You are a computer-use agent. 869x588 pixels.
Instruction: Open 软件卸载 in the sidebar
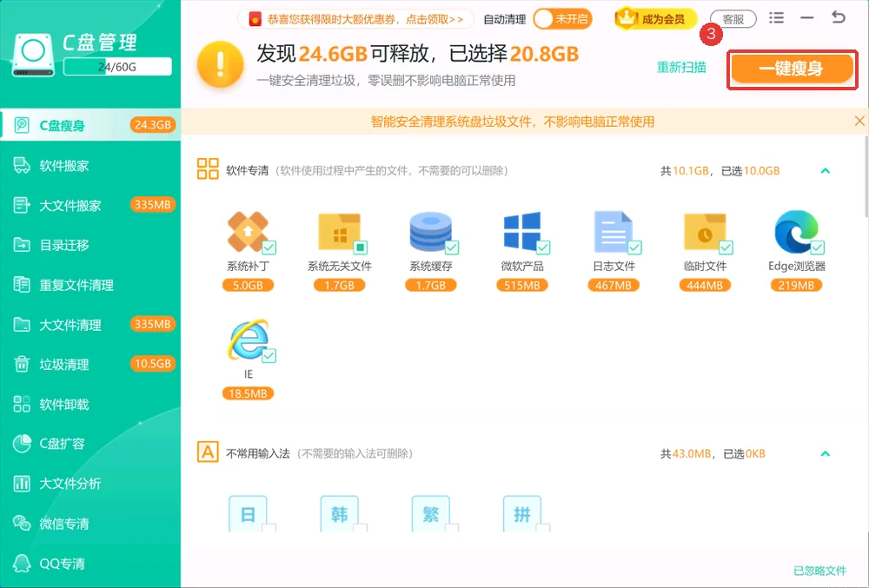[90, 404]
